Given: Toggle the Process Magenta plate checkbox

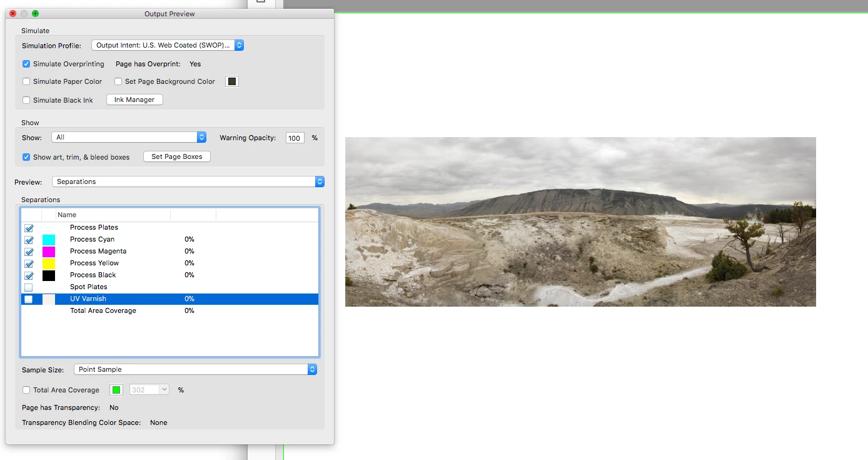Looking at the screenshot, I should [x=29, y=252].
